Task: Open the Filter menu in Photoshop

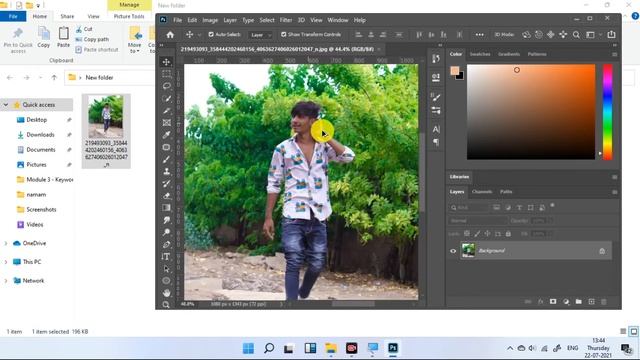Action: pyautogui.click(x=286, y=20)
